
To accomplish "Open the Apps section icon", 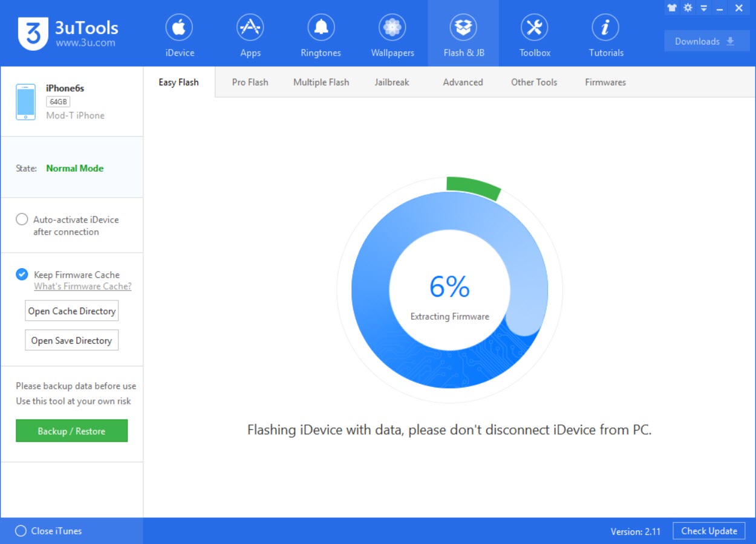I will (250, 28).
